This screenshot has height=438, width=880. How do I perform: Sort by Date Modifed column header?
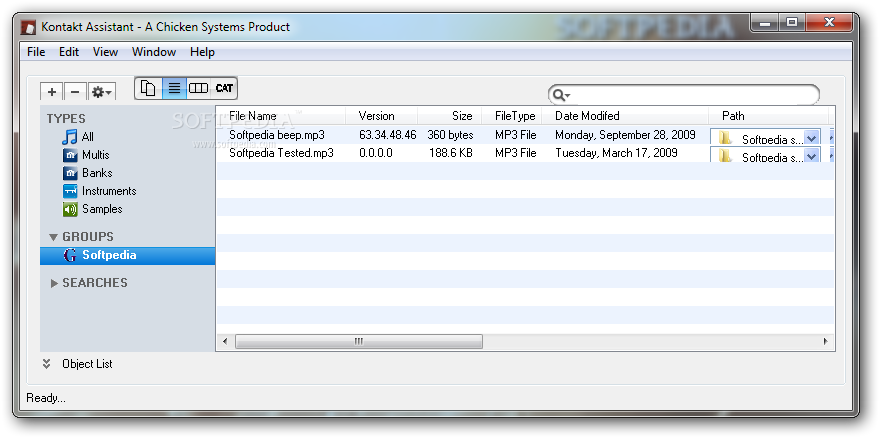tap(625, 116)
